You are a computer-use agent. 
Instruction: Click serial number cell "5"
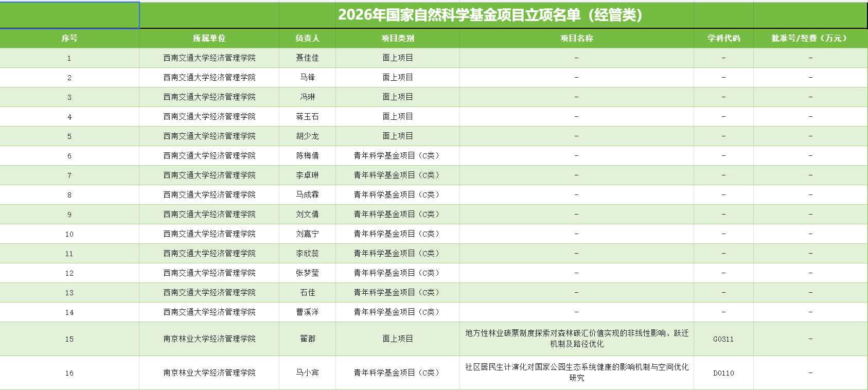click(69, 136)
